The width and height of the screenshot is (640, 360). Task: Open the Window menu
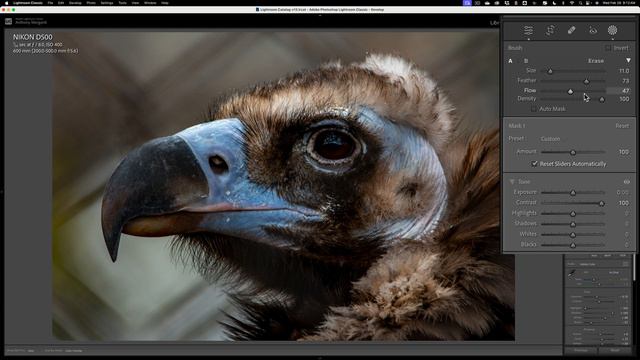150,3
